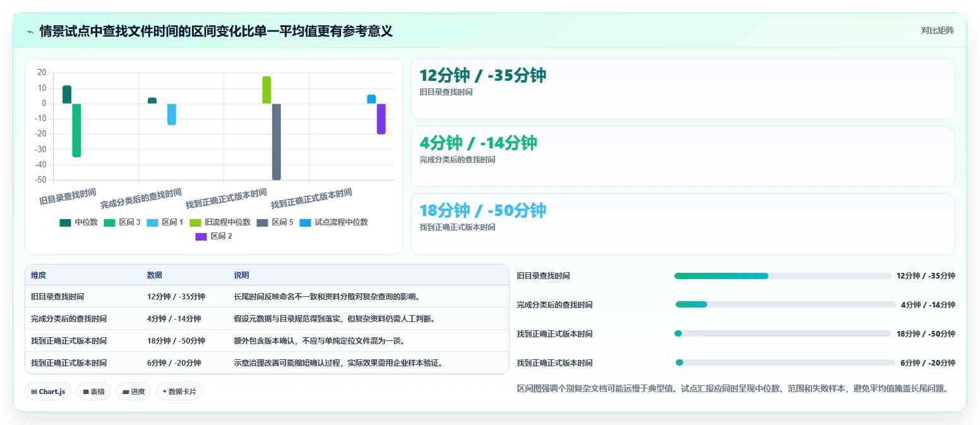Click the note starting 额外包含版本确认
980x425 pixels.
(x=319, y=340)
